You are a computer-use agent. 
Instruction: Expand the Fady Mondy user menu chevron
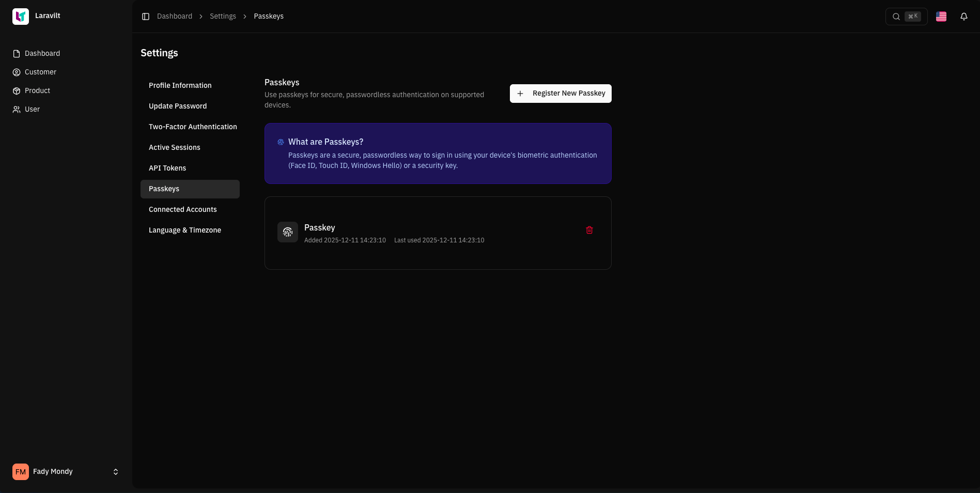tap(116, 472)
